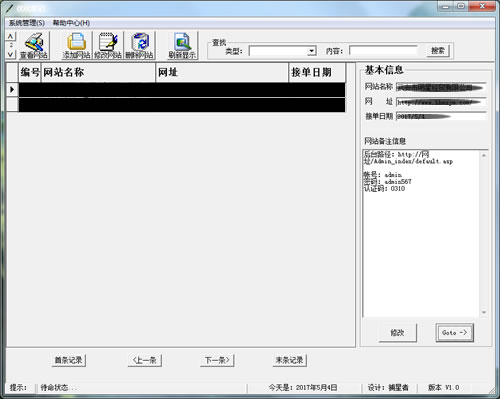500x399 pixels.
Task: Open the 帮助中心(H) menu
Action: (x=71, y=23)
